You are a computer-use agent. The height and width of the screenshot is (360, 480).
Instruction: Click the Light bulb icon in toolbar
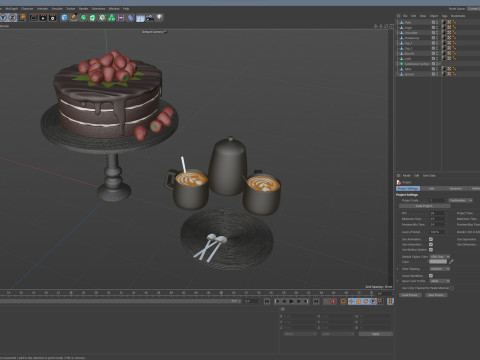[x=160, y=17]
